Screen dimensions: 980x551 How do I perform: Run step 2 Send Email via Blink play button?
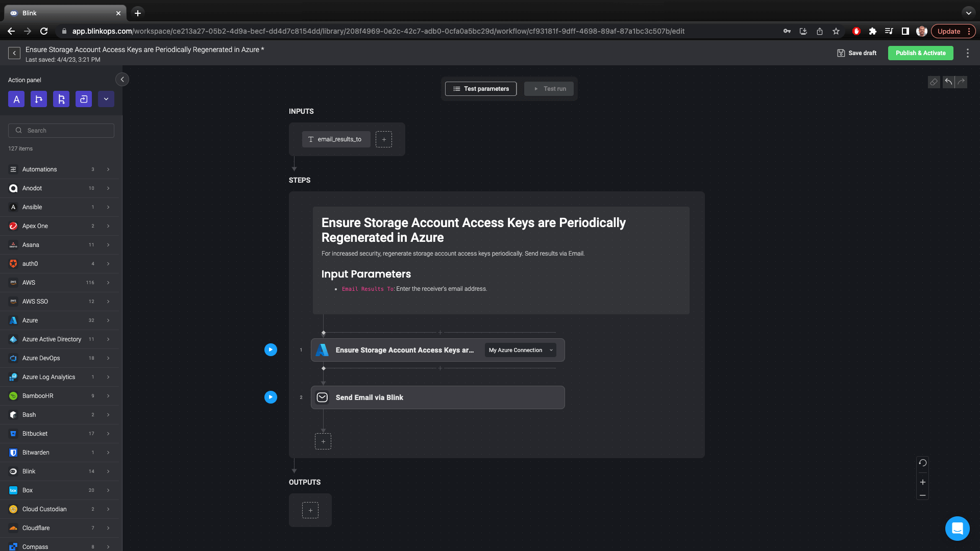271,397
